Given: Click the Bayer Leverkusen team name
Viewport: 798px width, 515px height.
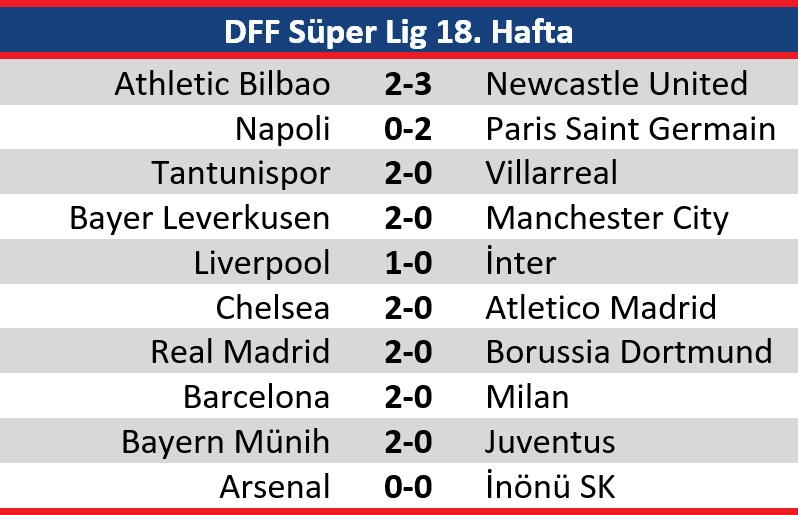Looking at the screenshot, I should tap(200, 219).
